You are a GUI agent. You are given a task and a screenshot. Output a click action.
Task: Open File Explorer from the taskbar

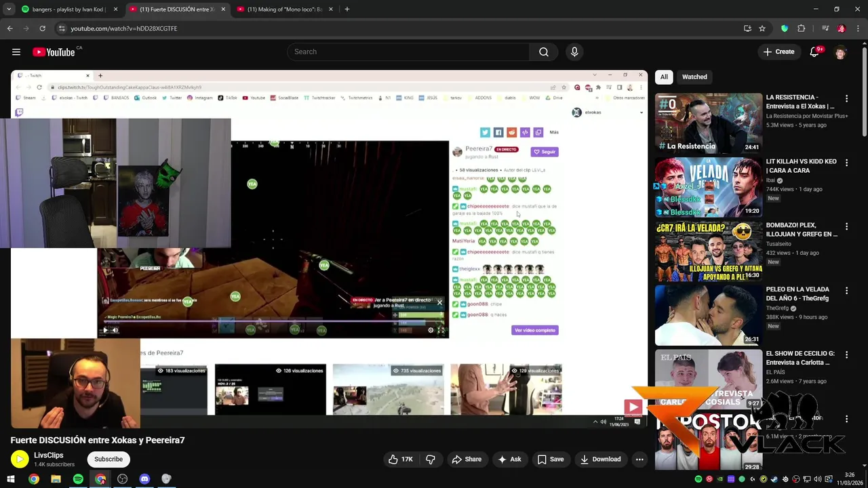pos(56,479)
